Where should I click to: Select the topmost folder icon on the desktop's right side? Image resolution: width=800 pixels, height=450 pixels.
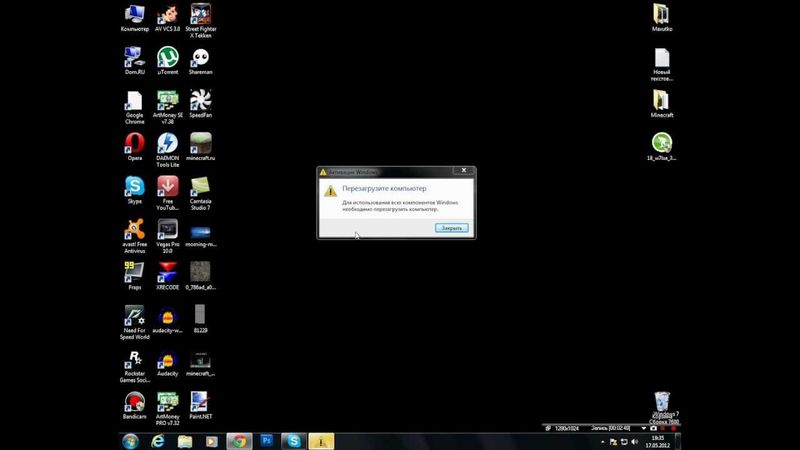click(662, 18)
